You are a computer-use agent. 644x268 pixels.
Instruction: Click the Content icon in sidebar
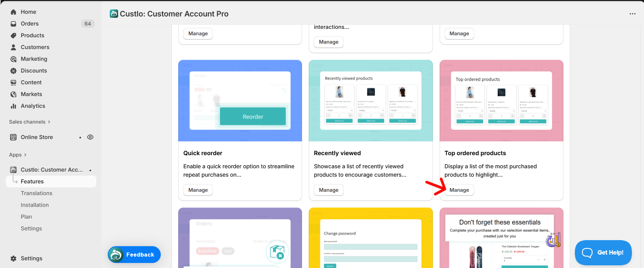point(13,83)
